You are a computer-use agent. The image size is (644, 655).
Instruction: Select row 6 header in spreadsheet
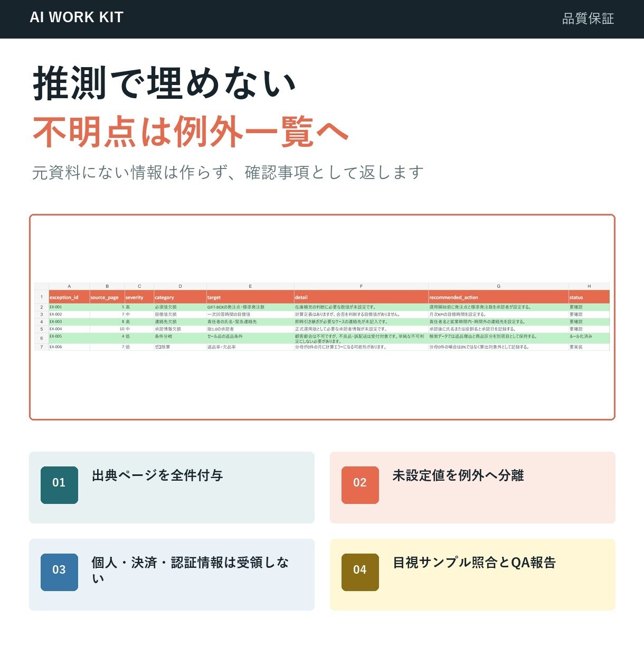[x=42, y=338]
